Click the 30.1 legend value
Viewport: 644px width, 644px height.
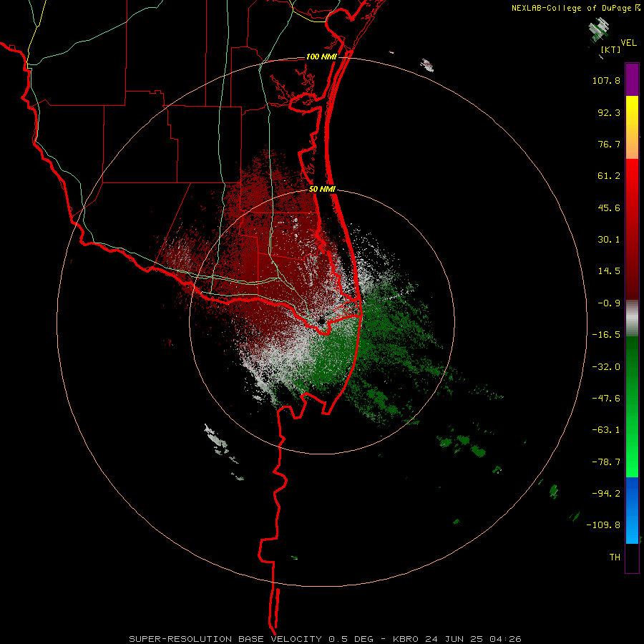(x=609, y=240)
